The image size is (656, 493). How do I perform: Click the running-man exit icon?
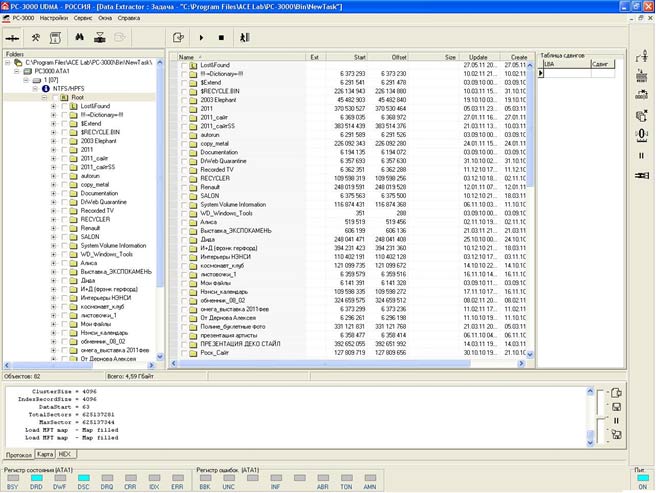click(x=245, y=38)
